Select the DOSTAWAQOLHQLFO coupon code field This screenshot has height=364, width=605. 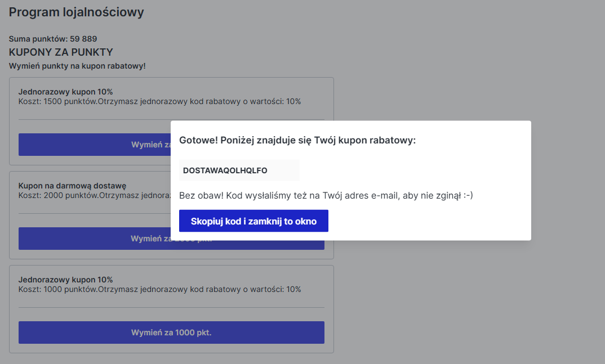coord(239,170)
